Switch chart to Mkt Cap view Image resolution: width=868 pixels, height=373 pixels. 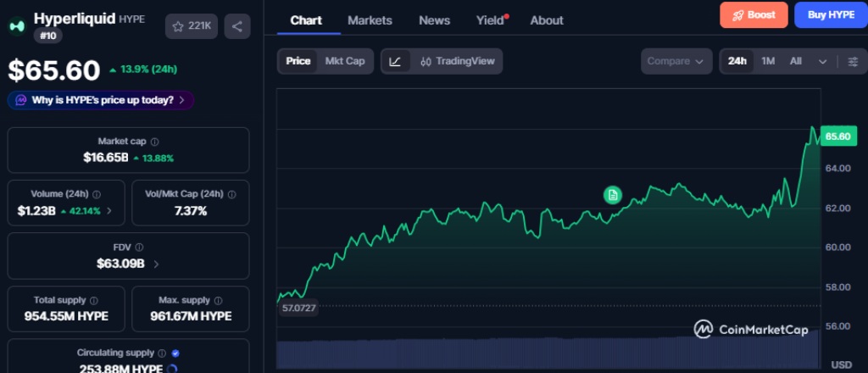coord(345,61)
